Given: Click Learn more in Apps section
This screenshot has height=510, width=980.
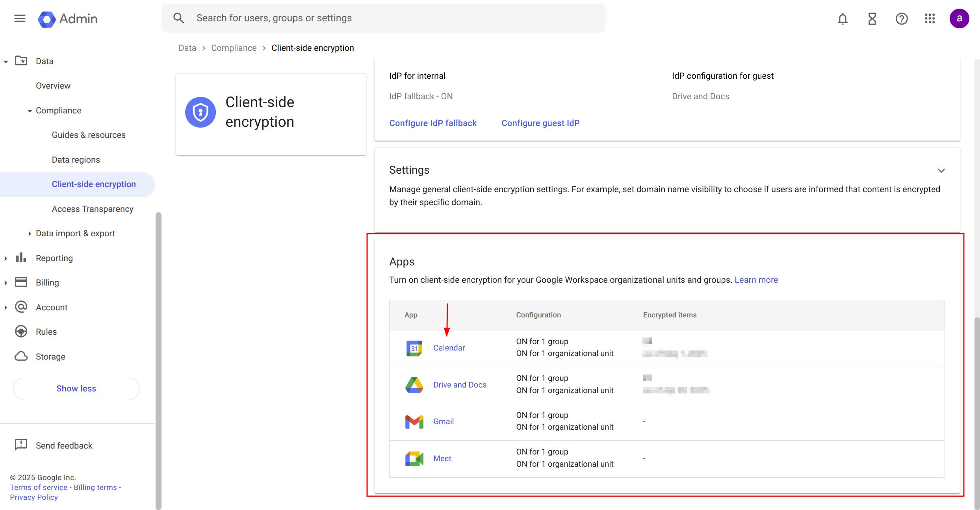Looking at the screenshot, I should 756,280.
